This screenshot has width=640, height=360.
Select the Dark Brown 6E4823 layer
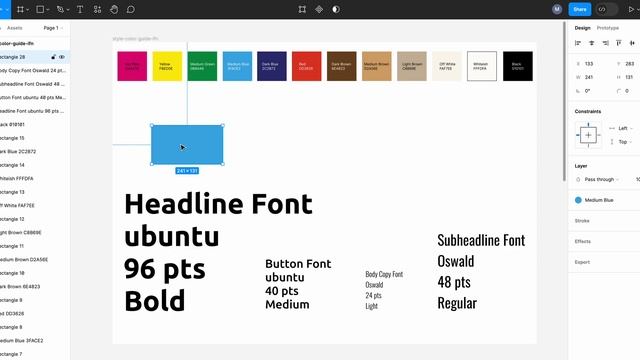(35, 287)
